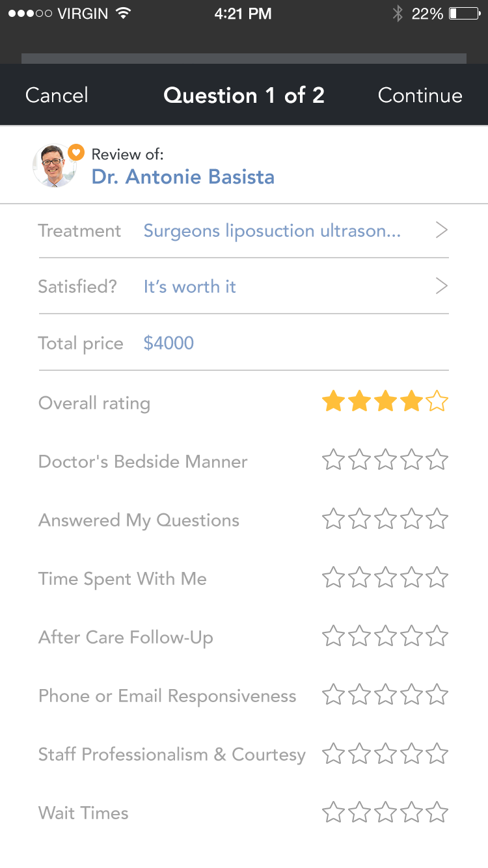Set Overall rating to five stars
The image size is (488, 868).
437,402
